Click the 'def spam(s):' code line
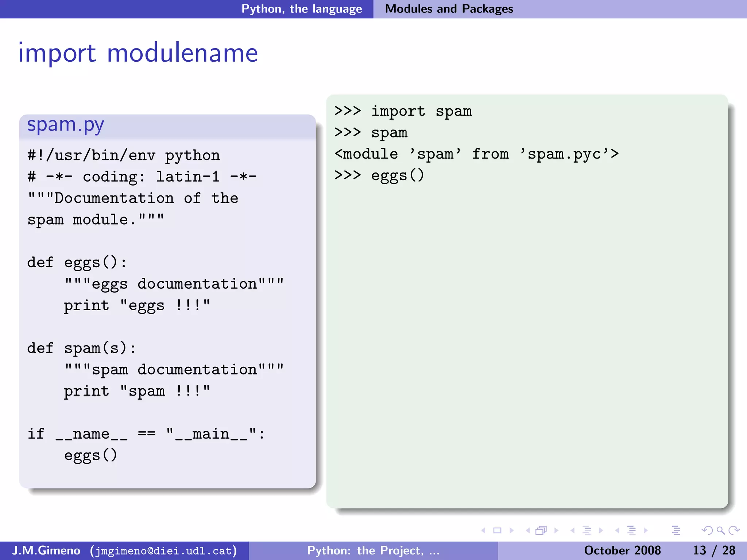 (x=82, y=349)
